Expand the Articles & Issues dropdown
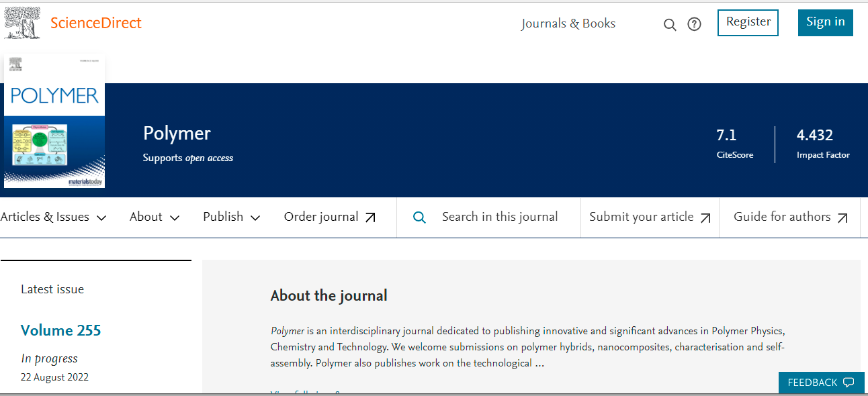The height and width of the screenshot is (396, 868). [x=54, y=217]
